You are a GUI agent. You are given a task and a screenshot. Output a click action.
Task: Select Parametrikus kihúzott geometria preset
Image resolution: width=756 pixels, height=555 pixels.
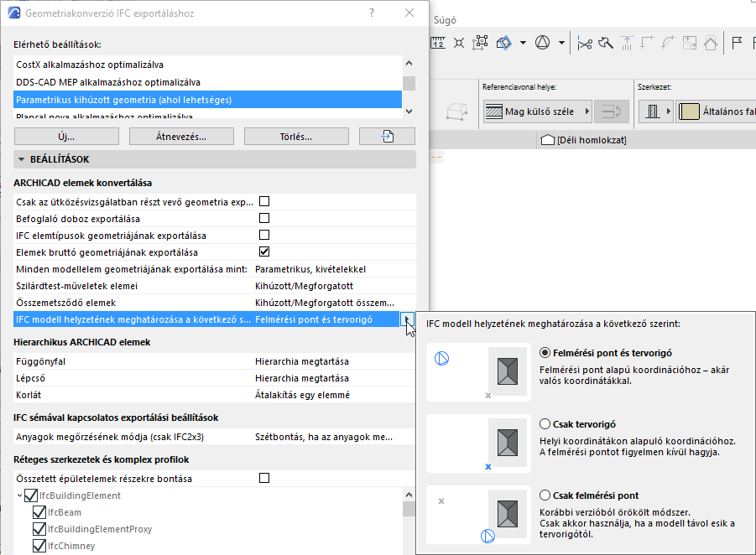tap(208, 100)
